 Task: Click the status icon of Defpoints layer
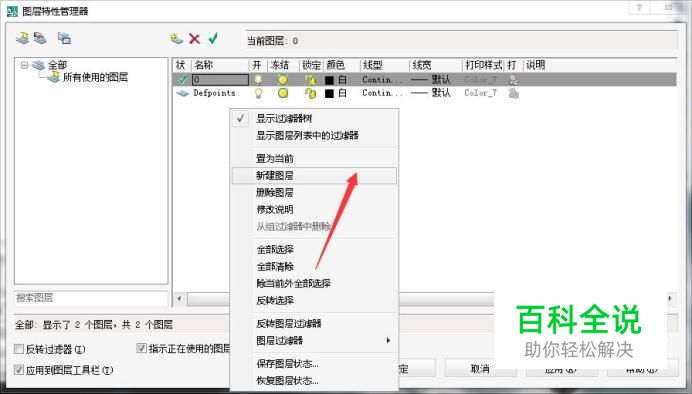click(x=182, y=93)
